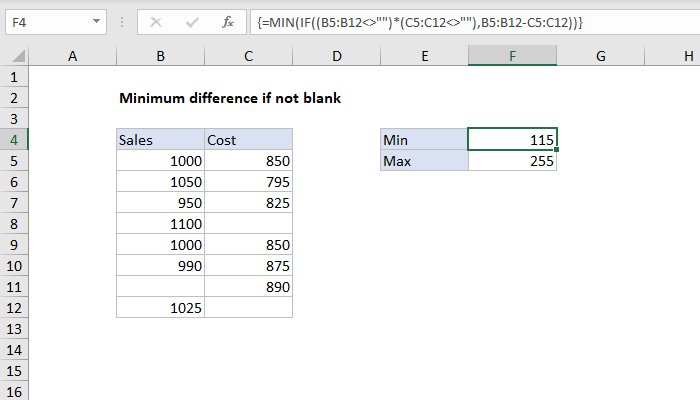The image size is (700, 400).
Task: Select Sales cell 950
Action: [x=160, y=203]
